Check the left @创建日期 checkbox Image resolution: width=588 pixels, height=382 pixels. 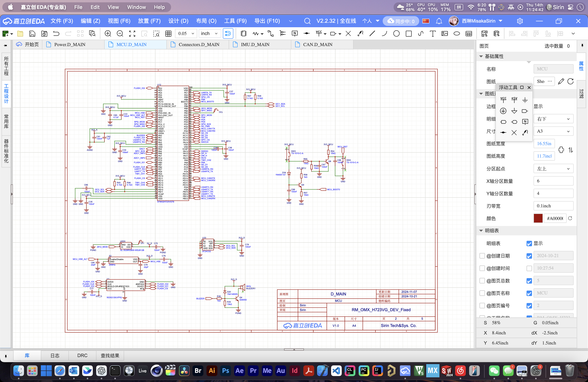482,256
